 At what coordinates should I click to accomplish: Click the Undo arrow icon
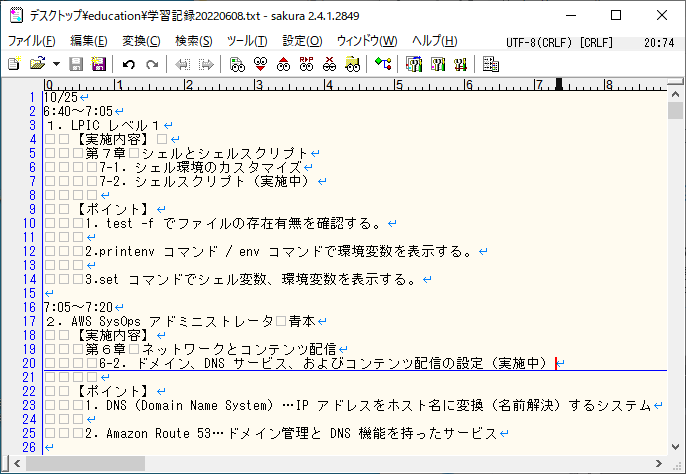129,64
